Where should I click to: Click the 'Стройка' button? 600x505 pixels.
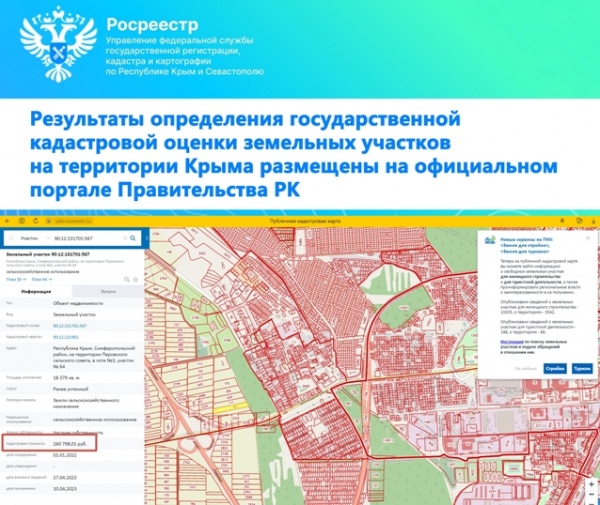pos(555,368)
